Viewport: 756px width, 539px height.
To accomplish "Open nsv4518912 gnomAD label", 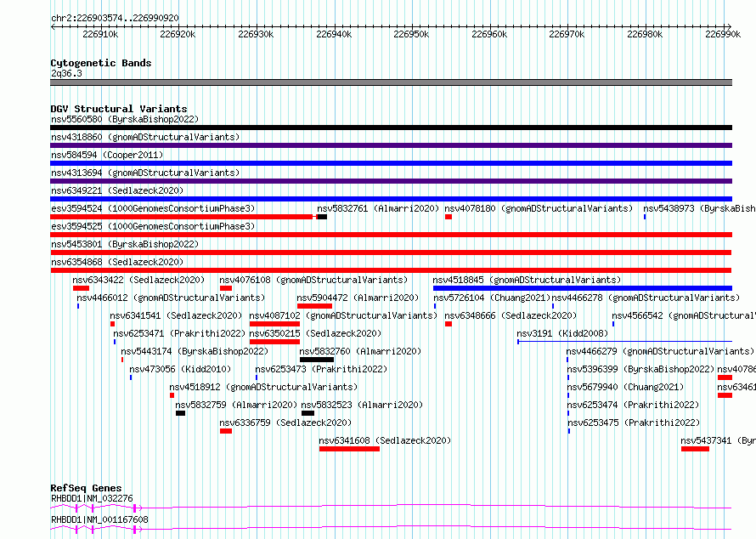I will coord(263,387).
